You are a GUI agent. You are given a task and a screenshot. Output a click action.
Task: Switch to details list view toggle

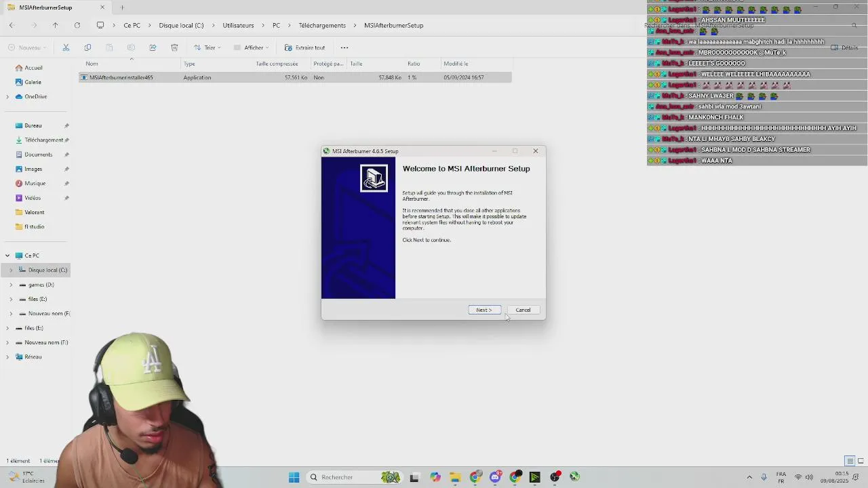[x=850, y=462]
